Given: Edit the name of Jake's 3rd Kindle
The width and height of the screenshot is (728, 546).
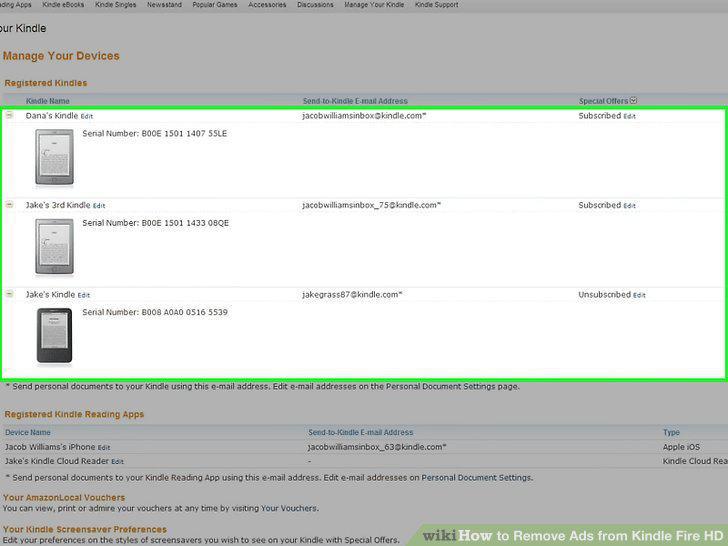Looking at the screenshot, I should pyautogui.click(x=99, y=206).
